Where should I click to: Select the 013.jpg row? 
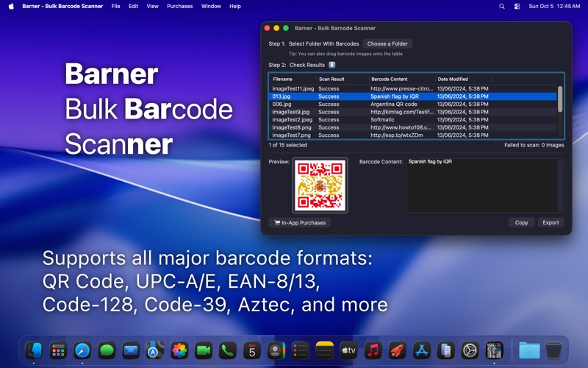[x=414, y=96]
